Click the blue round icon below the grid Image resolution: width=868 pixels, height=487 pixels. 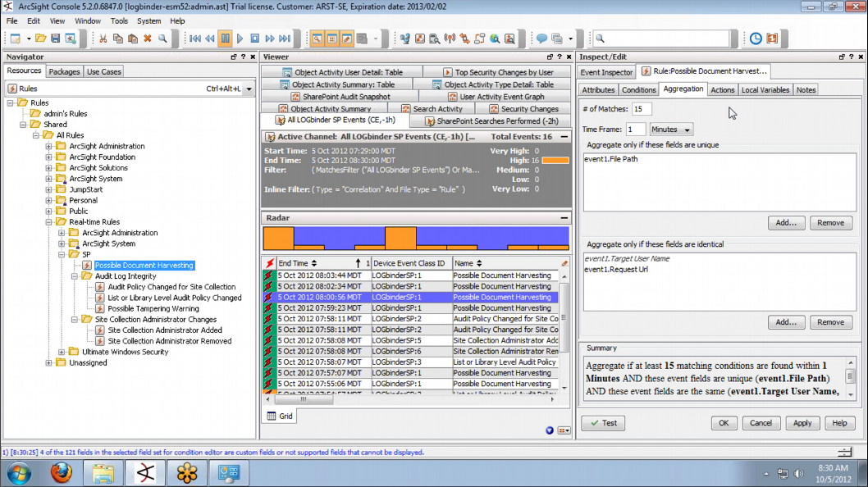550,430
